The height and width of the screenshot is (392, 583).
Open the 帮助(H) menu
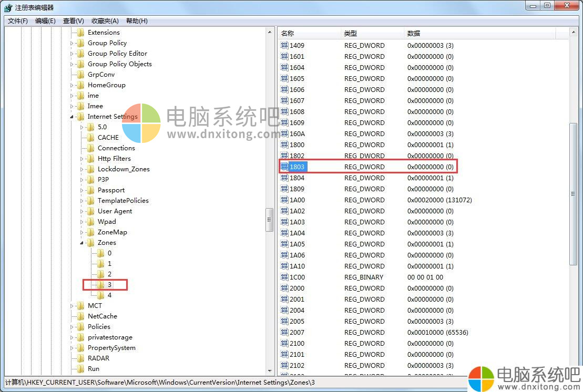137,21
